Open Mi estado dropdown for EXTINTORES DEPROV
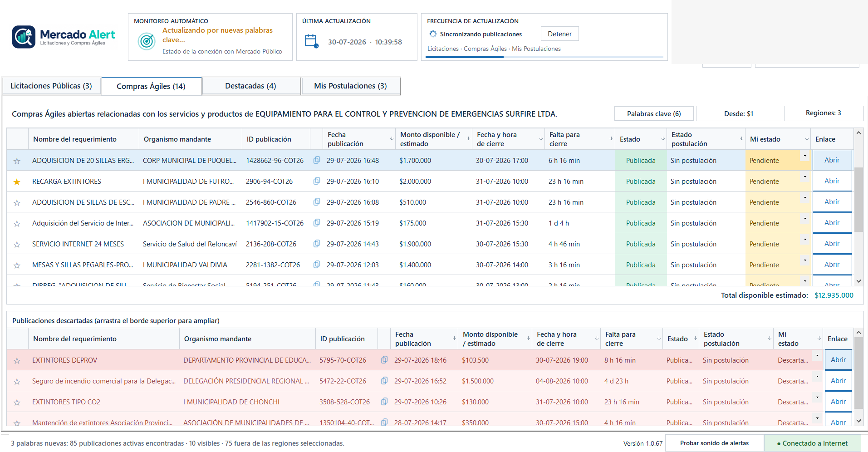The height and width of the screenshot is (452, 868). click(818, 356)
